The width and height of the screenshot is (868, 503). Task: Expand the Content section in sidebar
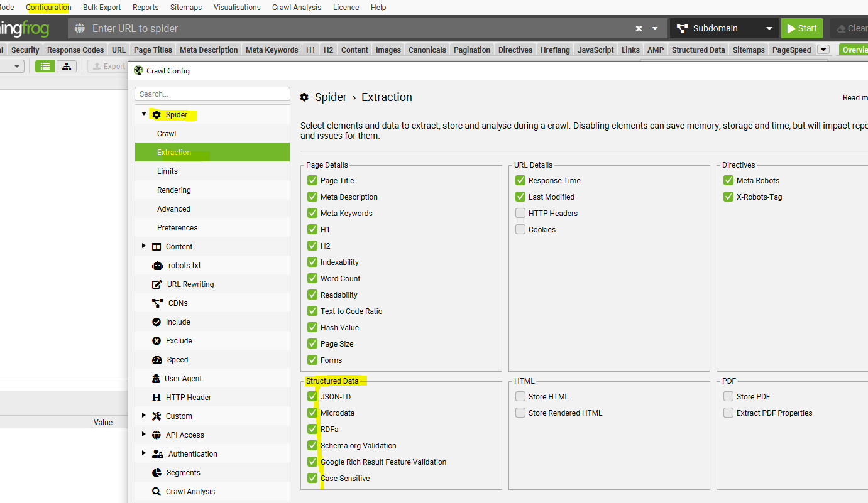coord(144,246)
